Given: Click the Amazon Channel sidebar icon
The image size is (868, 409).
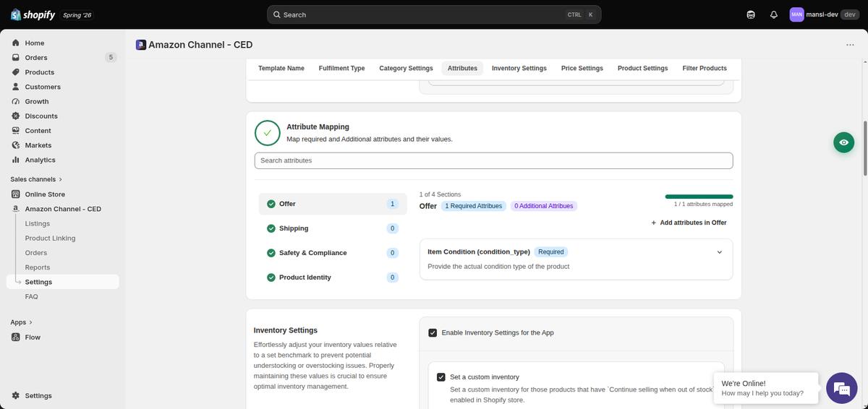Looking at the screenshot, I should tap(16, 209).
